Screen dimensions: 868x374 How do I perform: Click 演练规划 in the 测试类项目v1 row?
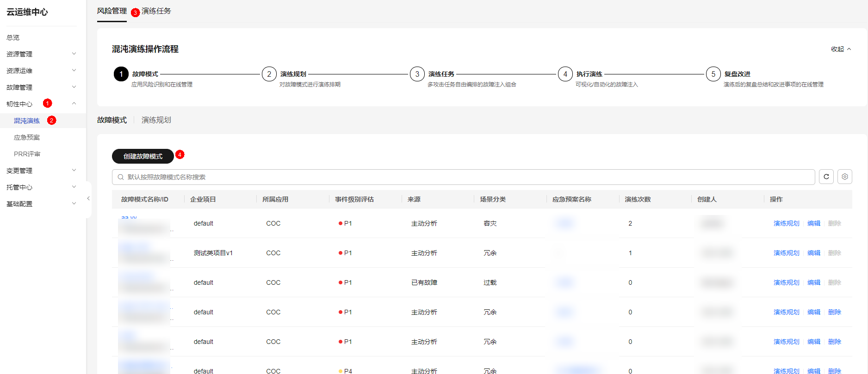[787, 253]
